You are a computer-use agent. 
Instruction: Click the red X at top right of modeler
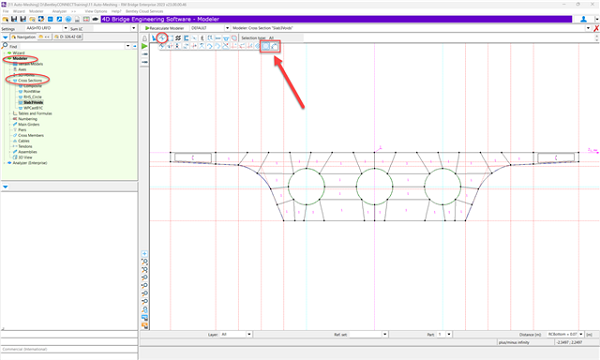pos(596,28)
